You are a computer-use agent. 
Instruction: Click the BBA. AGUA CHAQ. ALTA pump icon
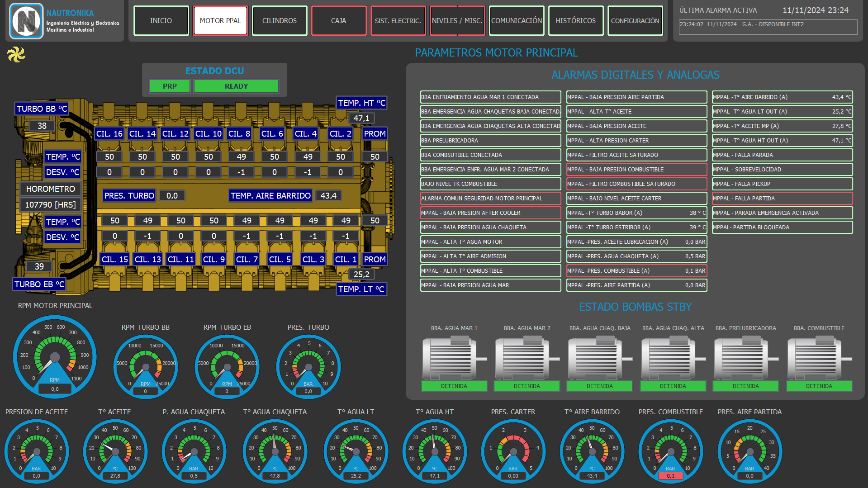[673, 358]
